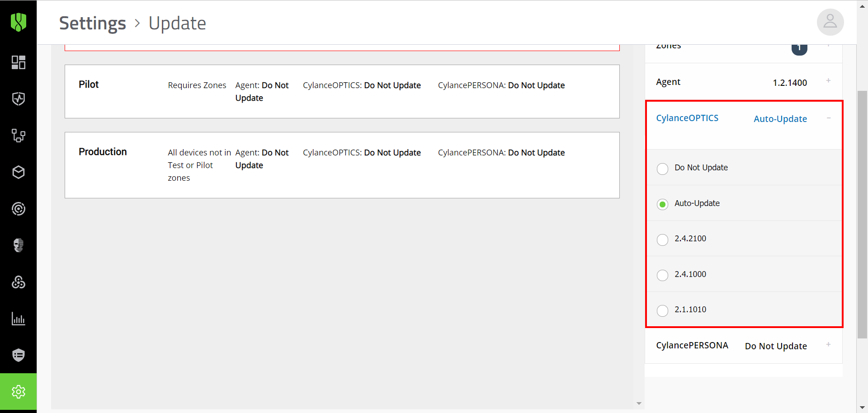This screenshot has height=413, width=868.
Task: Open the Zones section from the sidebar
Action: [x=19, y=136]
